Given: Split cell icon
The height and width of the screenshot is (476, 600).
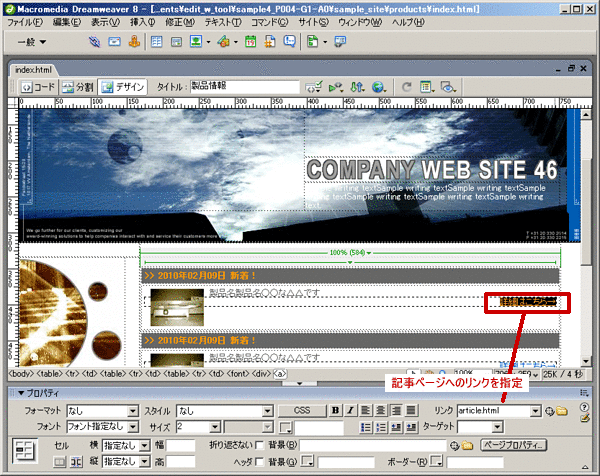Looking at the screenshot, I should pyautogui.click(x=77, y=462).
